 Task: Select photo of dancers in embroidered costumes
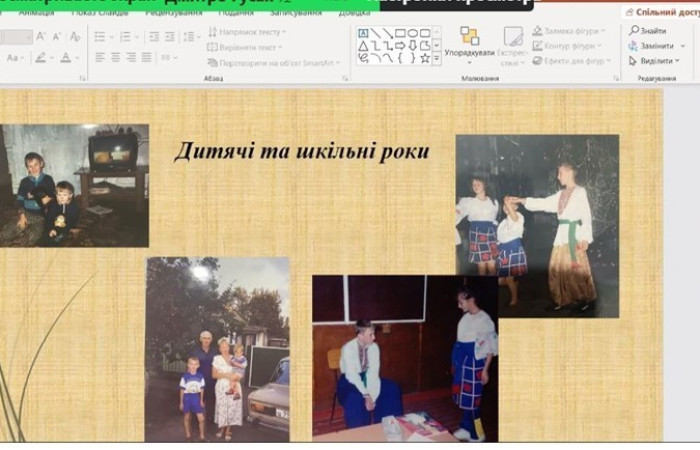(538, 226)
